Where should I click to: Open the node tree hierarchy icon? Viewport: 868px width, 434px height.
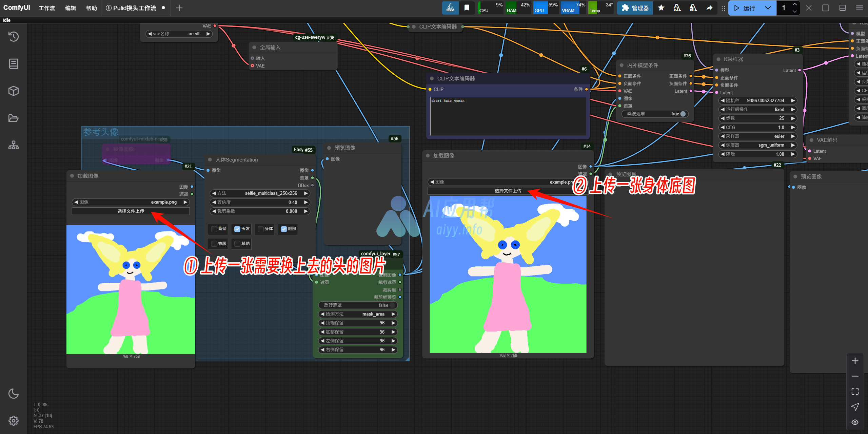pyautogui.click(x=14, y=145)
